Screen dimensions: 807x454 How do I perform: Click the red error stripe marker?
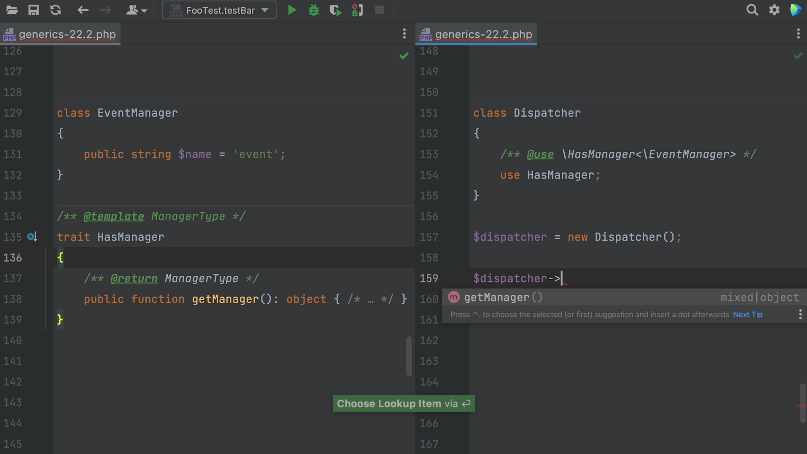801,406
